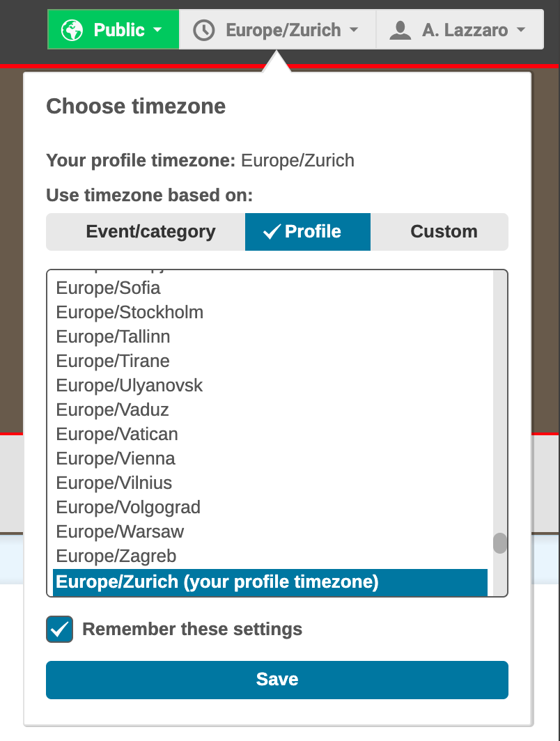Click the user silhouette icon
Viewport: 560px width, 741px height.
[400, 30]
